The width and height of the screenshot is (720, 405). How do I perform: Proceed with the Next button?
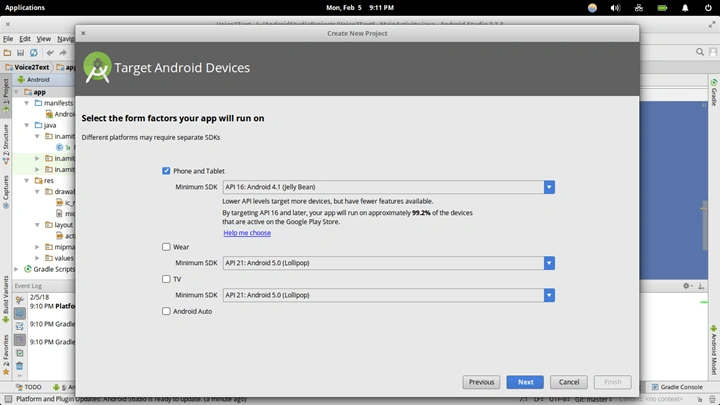[x=525, y=382]
